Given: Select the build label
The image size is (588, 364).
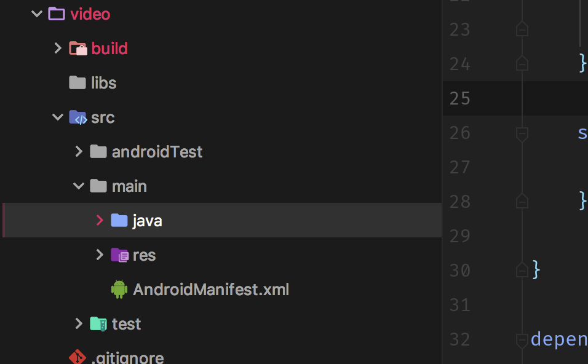Looking at the screenshot, I should pos(109,49).
